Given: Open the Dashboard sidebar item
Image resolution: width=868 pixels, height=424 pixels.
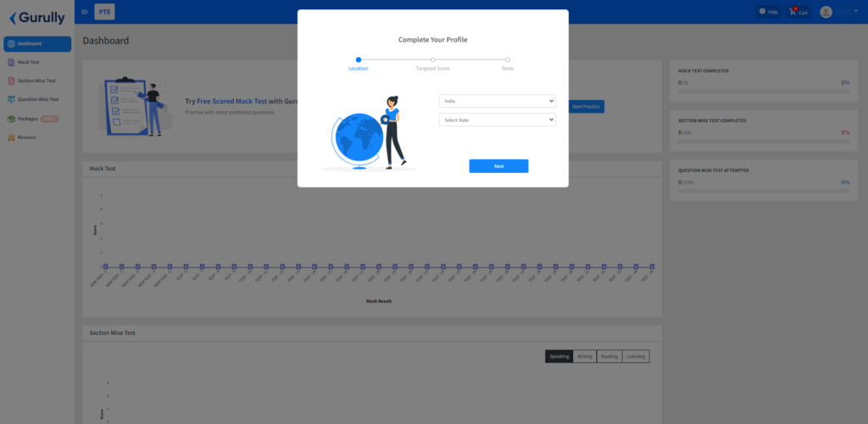Looking at the screenshot, I should point(37,44).
